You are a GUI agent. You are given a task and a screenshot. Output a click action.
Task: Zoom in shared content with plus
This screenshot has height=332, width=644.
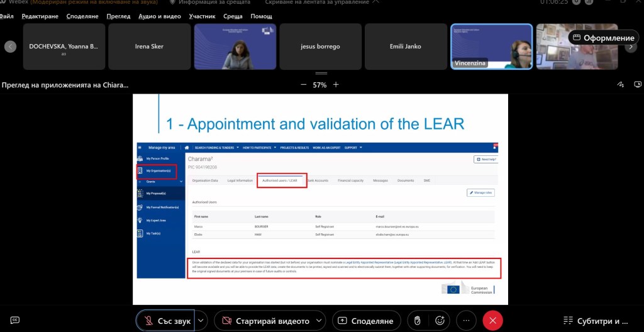[336, 85]
